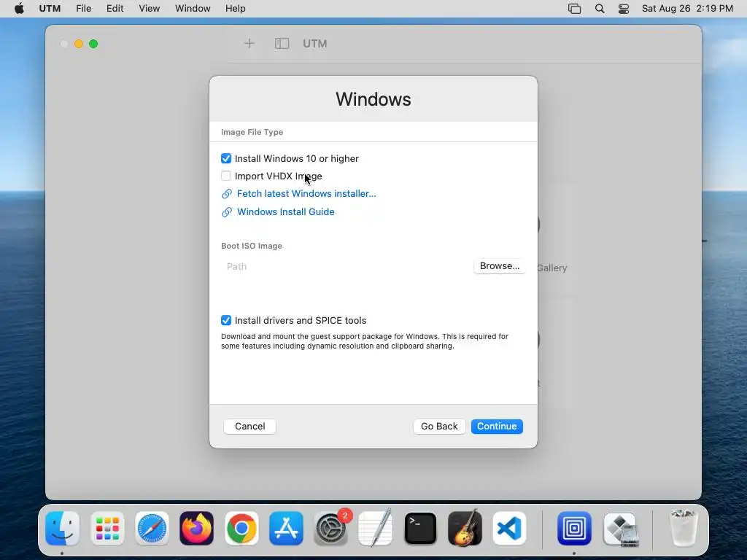Open the Edit menu
This screenshot has height=560, width=747.
[115, 9]
